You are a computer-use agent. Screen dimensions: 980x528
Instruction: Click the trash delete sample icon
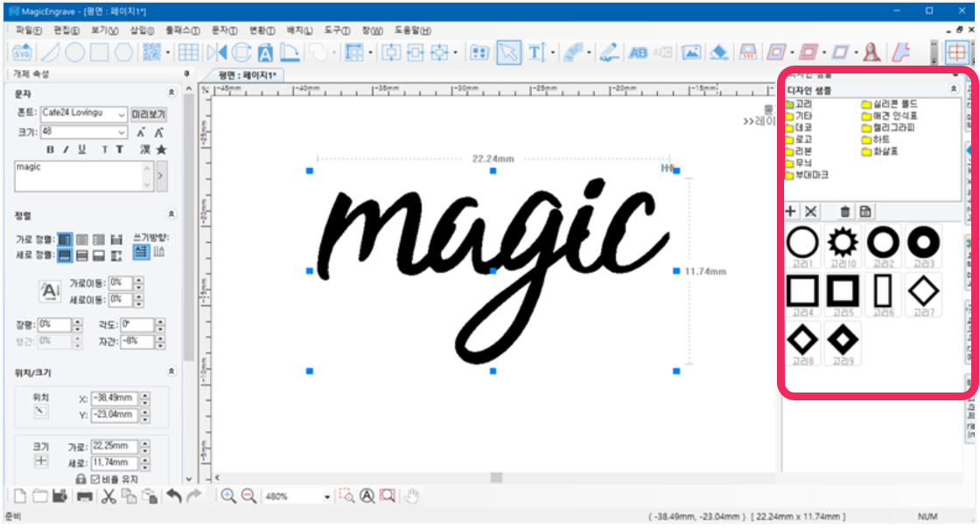(845, 212)
